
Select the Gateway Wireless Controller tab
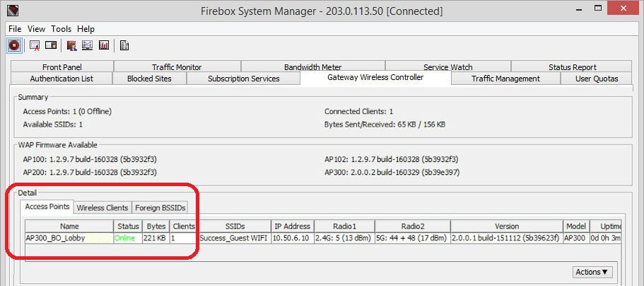tap(376, 78)
